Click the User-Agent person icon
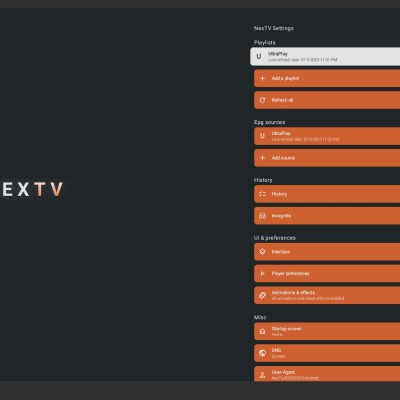400x400 pixels. [x=262, y=375]
